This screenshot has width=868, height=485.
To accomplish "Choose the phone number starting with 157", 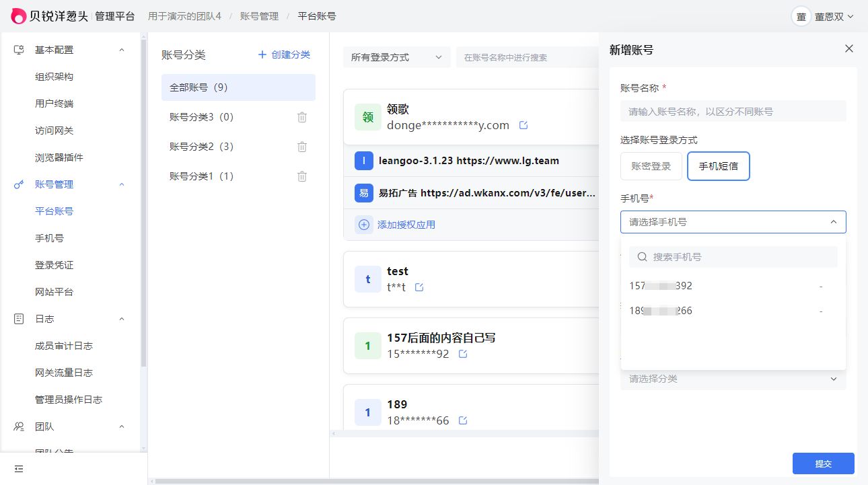I will click(x=733, y=286).
